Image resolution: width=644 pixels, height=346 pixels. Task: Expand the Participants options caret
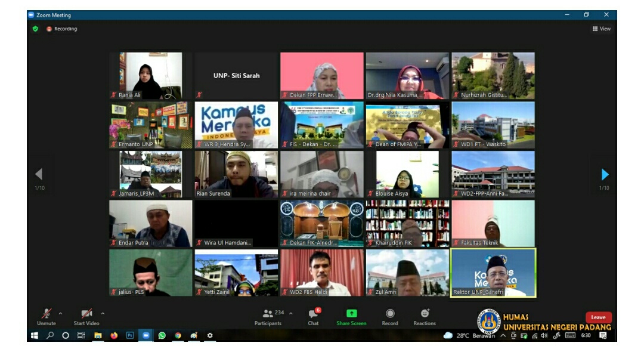tap(291, 313)
